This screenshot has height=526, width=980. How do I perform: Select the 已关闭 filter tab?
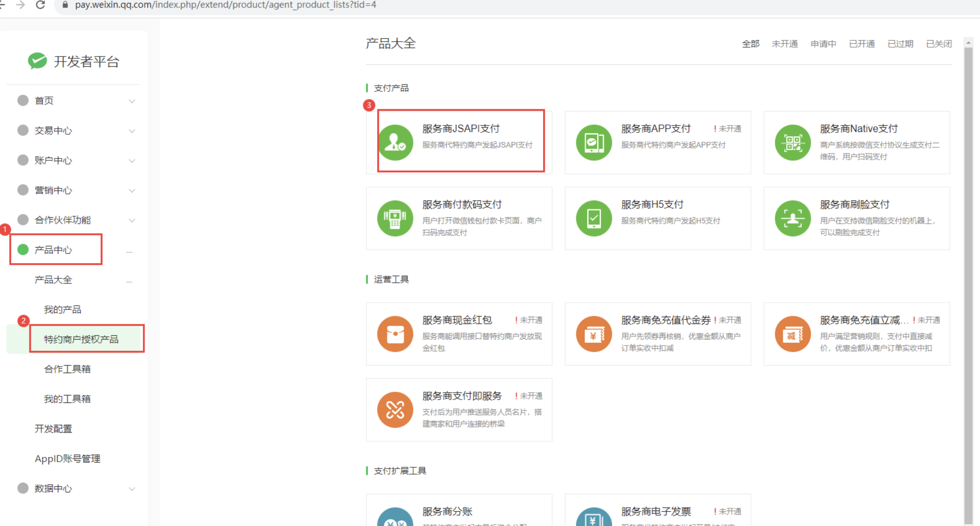(939, 44)
